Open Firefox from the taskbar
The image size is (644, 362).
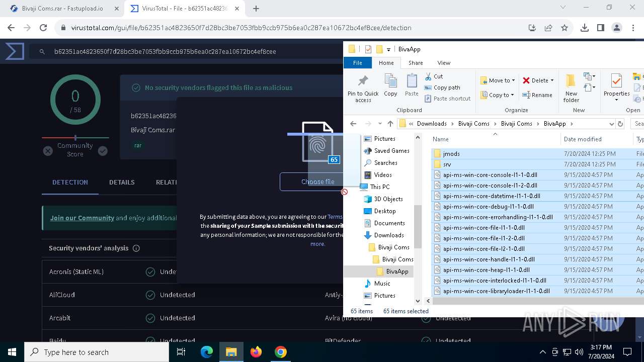point(256,352)
